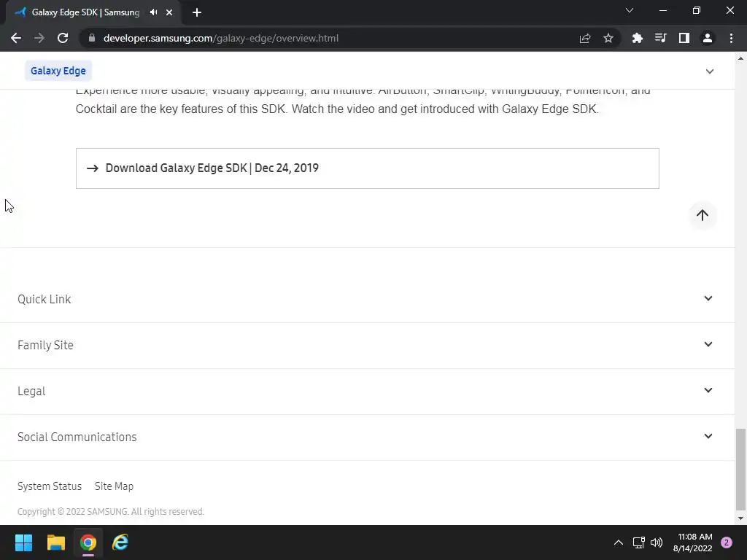The width and height of the screenshot is (747, 560).
Task: Open notifications badge showing 2
Action: (x=727, y=542)
